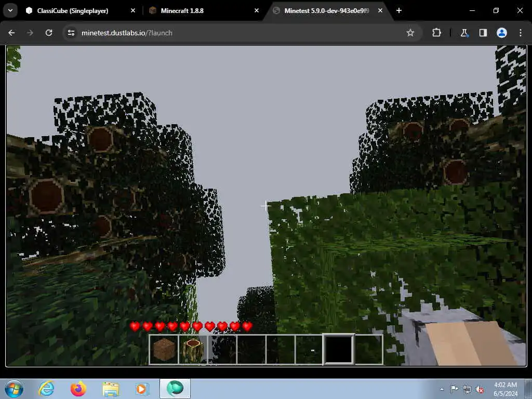
Task: Select the Minetest 5.9.0-dev tab
Action: 326,10
